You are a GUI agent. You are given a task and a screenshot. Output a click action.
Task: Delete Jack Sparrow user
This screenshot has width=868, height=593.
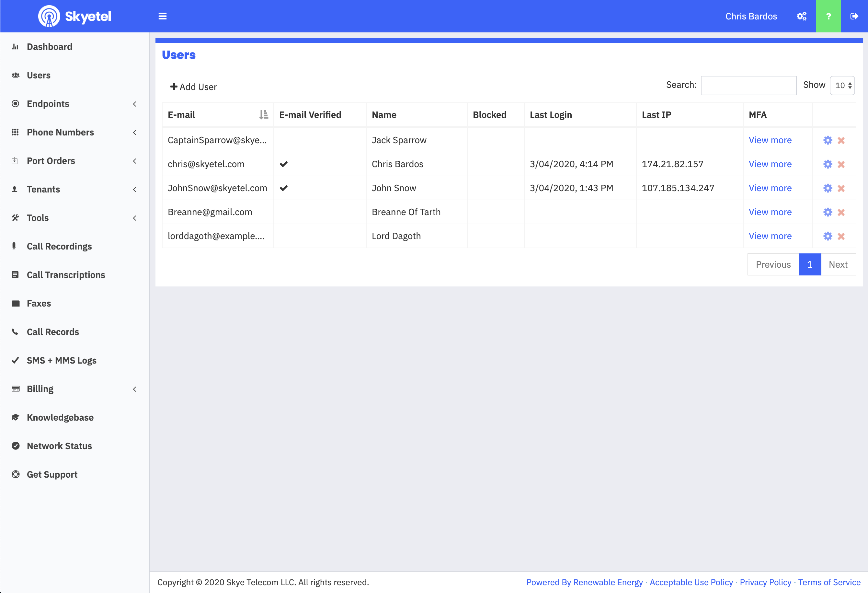841,140
